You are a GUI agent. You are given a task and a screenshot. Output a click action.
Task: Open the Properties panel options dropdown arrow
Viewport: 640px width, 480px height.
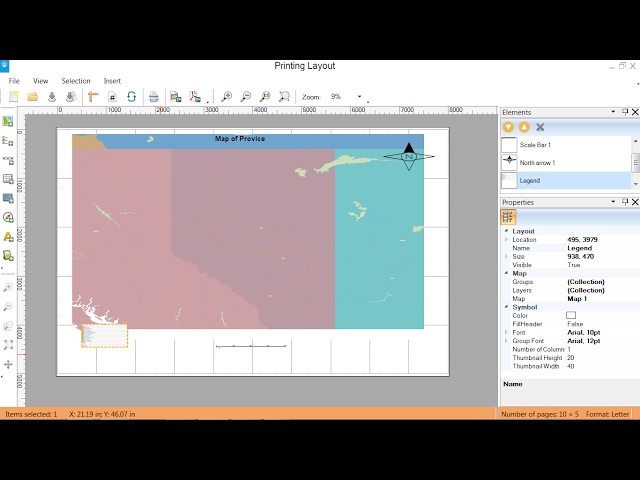[x=613, y=202]
